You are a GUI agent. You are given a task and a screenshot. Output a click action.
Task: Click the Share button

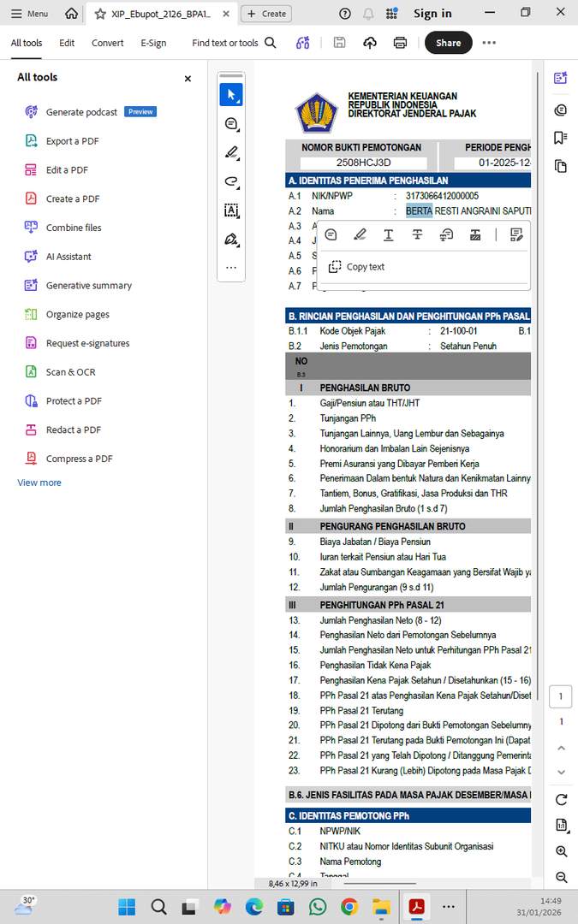point(448,43)
